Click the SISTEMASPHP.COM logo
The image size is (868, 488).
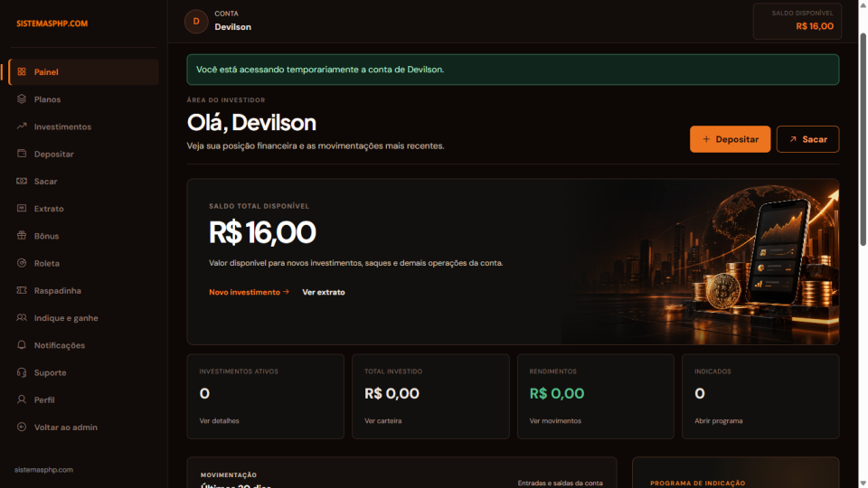click(52, 23)
